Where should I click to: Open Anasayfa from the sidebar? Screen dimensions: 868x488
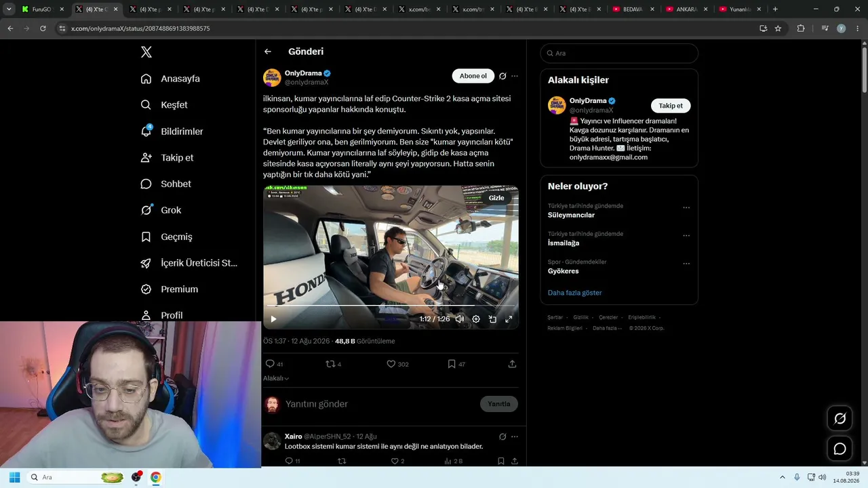[x=170, y=79]
